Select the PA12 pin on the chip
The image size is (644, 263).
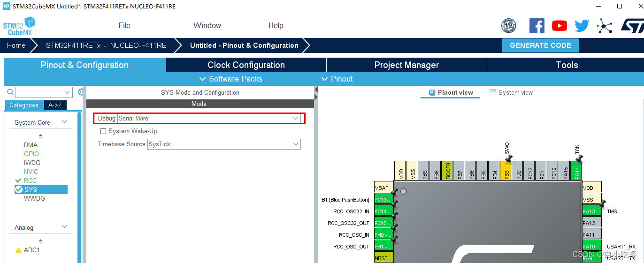pos(592,223)
